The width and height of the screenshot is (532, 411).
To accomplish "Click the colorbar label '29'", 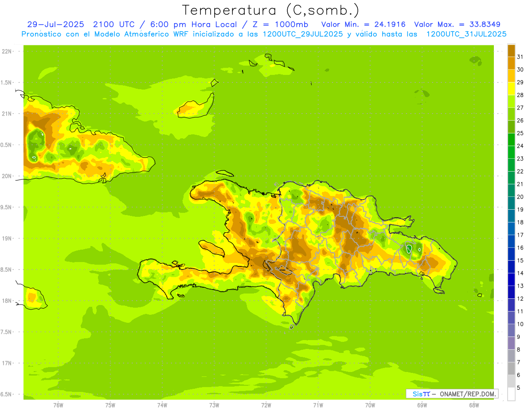I will coord(520,82).
